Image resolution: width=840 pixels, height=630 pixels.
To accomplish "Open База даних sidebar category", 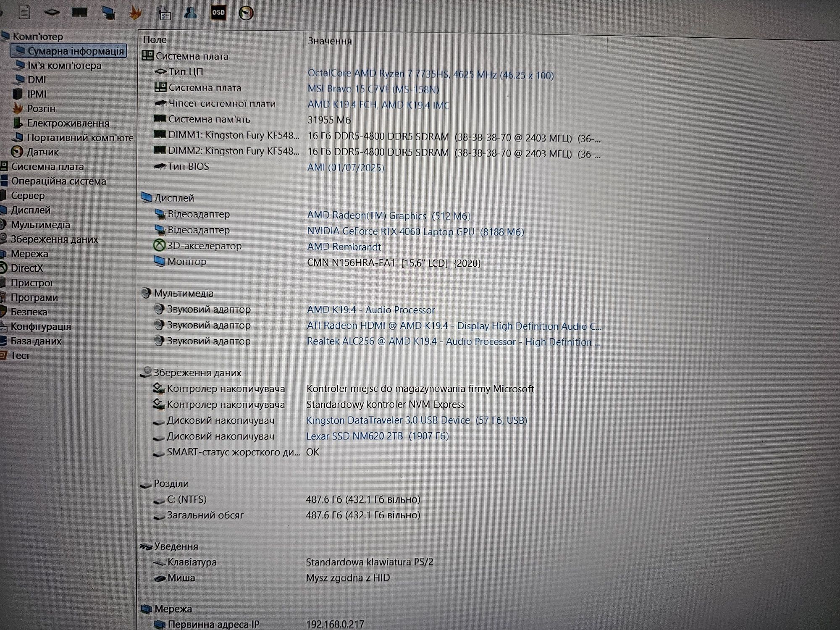I will (x=31, y=341).
